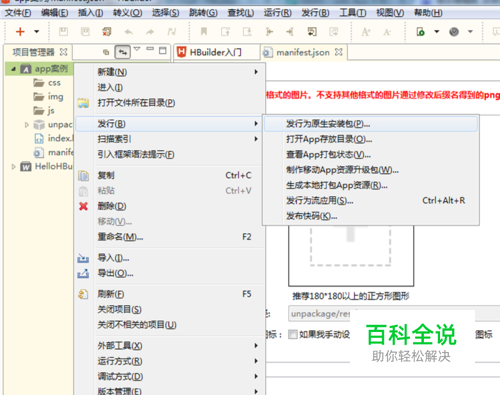
Task: Click the green run-in-browser icon
Action: click(x=421, y=32)
